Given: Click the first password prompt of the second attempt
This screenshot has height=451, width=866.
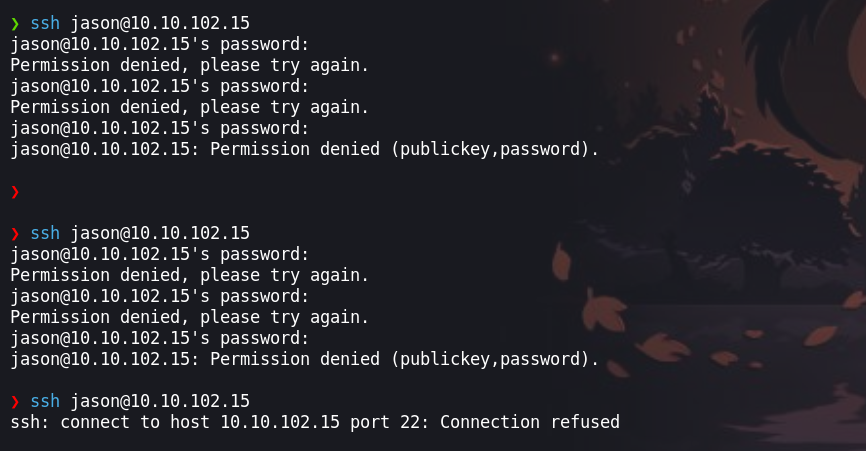Looking at the screenshot, I should (160, 254).
